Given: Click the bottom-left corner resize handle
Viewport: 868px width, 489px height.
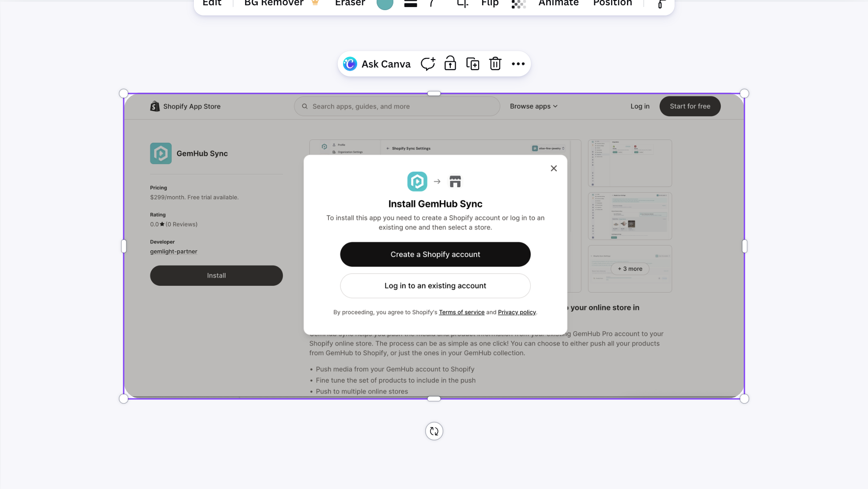Looking at the screenshot, I should click(124, 399).
